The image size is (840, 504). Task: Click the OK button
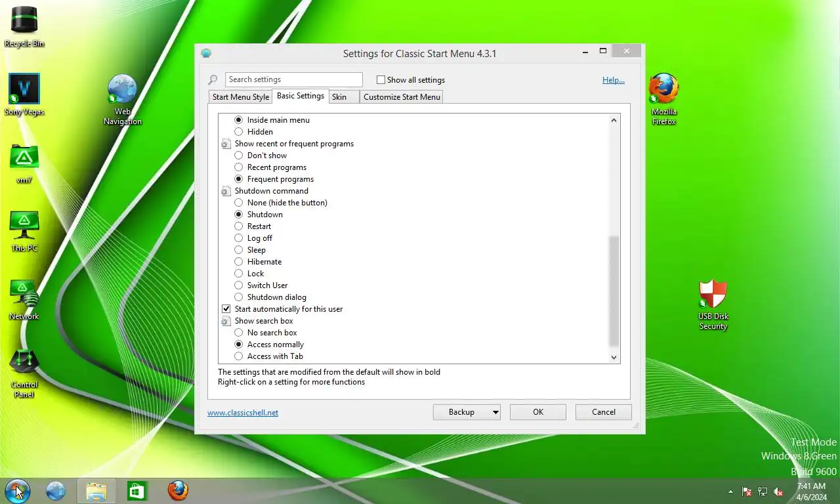[x=538, y=412]
